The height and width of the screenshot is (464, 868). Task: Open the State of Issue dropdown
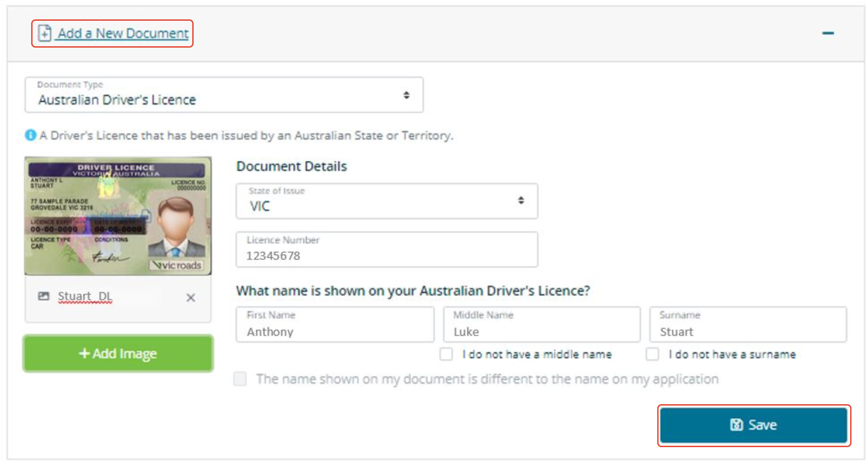387,201
